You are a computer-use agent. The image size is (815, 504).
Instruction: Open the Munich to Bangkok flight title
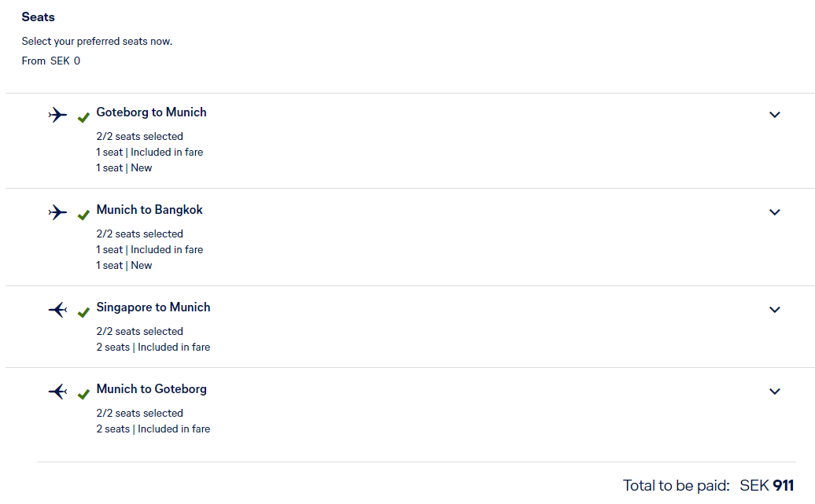click(x=149, y=210)
